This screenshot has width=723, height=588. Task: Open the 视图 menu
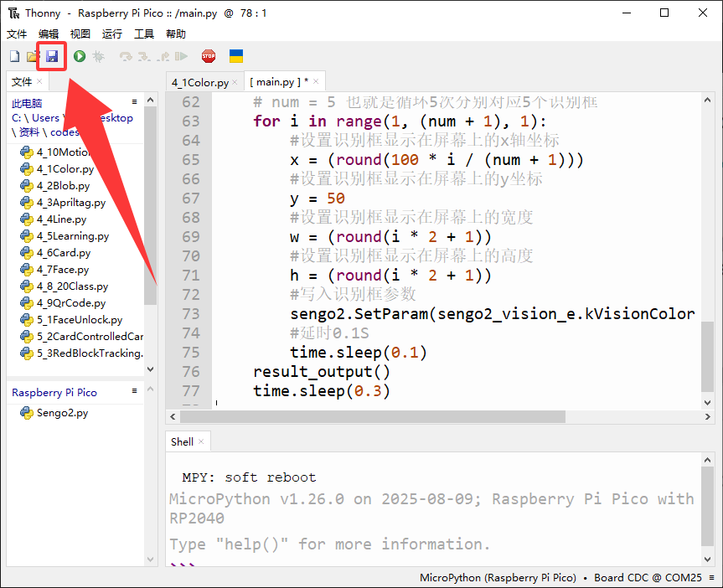click(x=80, y=34)
